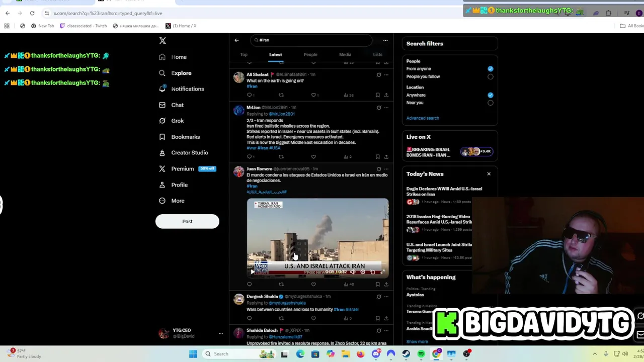Like MrLion's post about Iran response
The width and height of the screenshot is (644, 362).
[x=313, y=156]
